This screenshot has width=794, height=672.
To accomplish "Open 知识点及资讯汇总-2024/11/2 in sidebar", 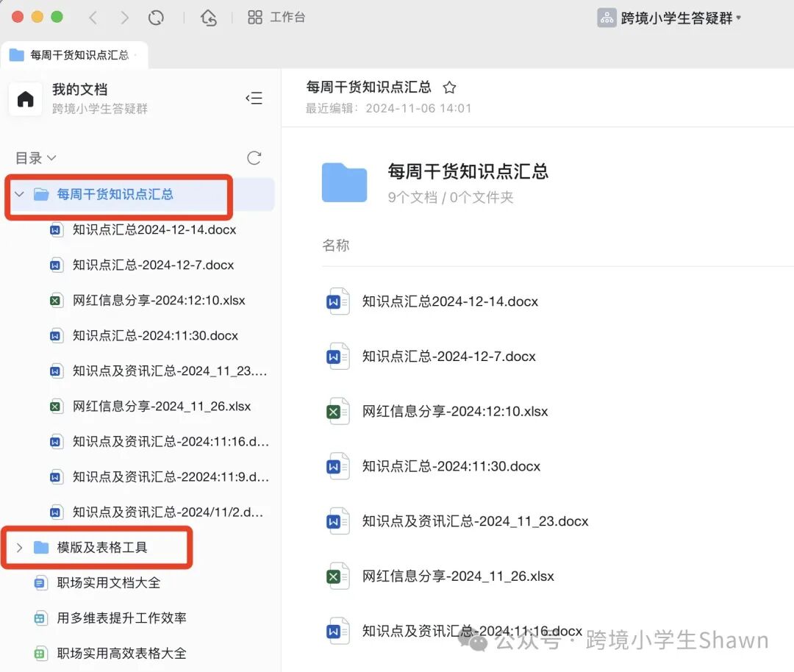I will coord(168,512).
